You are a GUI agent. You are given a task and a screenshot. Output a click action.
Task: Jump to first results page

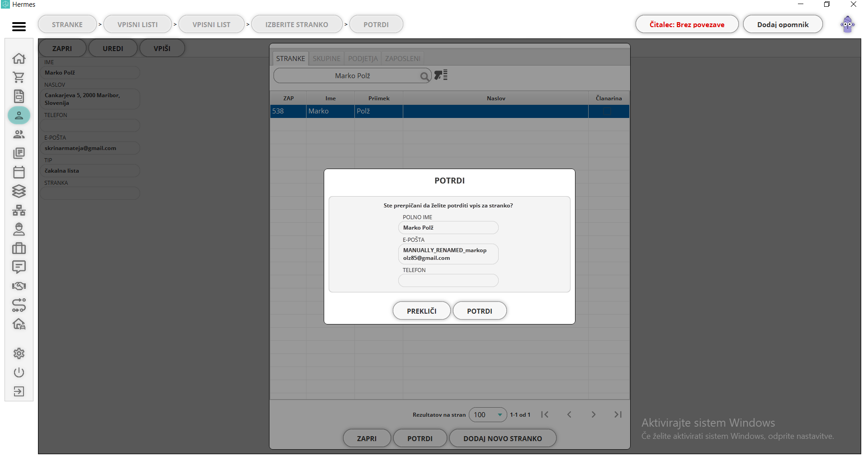click(x=545, y=414)
